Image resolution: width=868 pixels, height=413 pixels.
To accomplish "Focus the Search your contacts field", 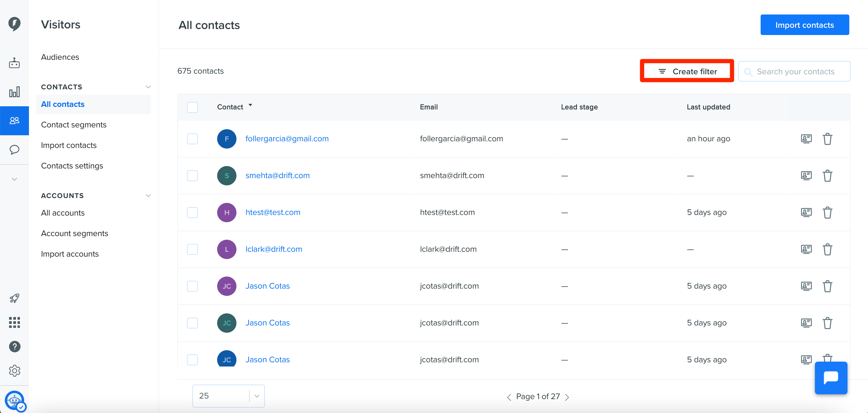I will [794, 71].
